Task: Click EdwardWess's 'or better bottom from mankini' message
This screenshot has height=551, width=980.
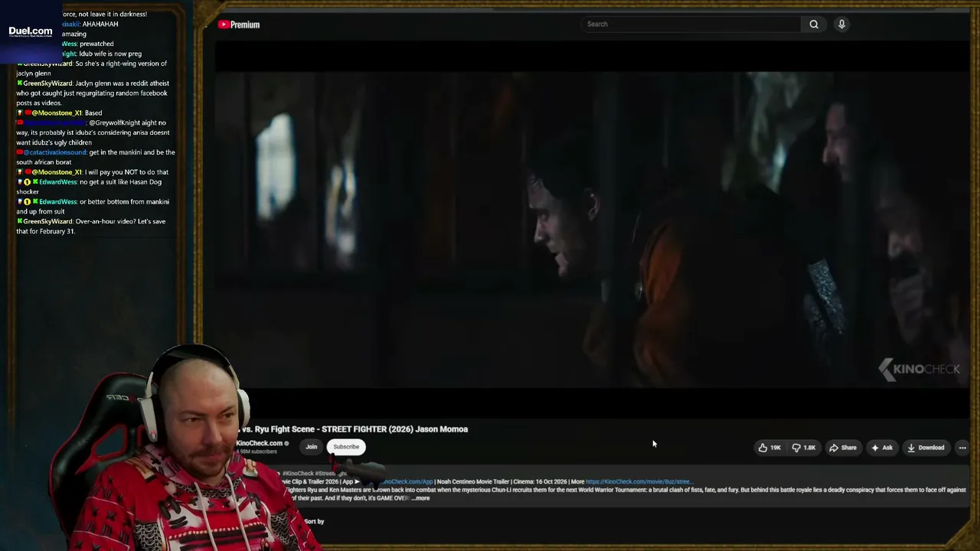Action: pos(93,207)
